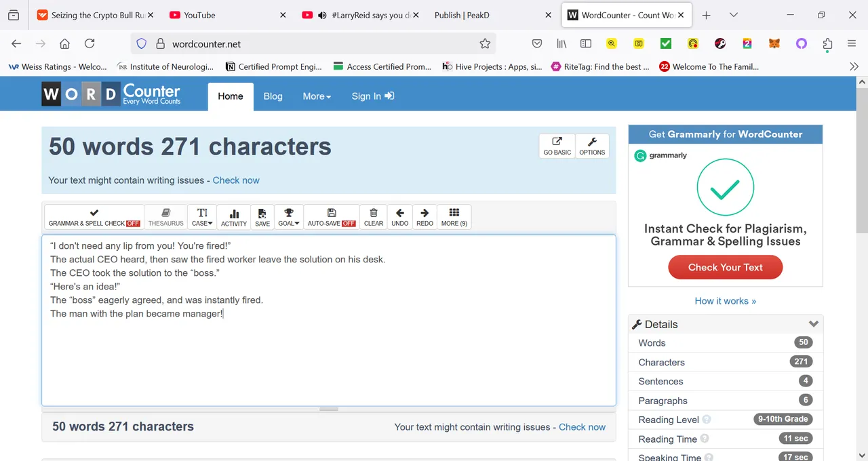Click the site lock icon
Viewport: 868px width, 461px height.
(x=160, y=43)
